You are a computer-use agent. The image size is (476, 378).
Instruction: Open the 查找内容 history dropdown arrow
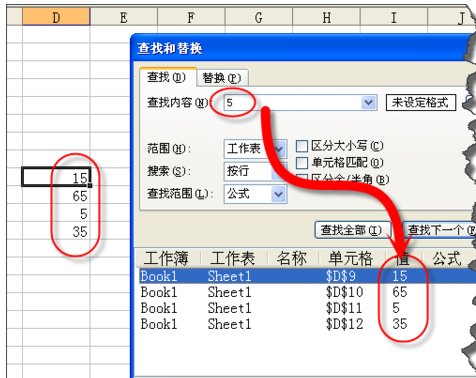click(x=369, y=102)
